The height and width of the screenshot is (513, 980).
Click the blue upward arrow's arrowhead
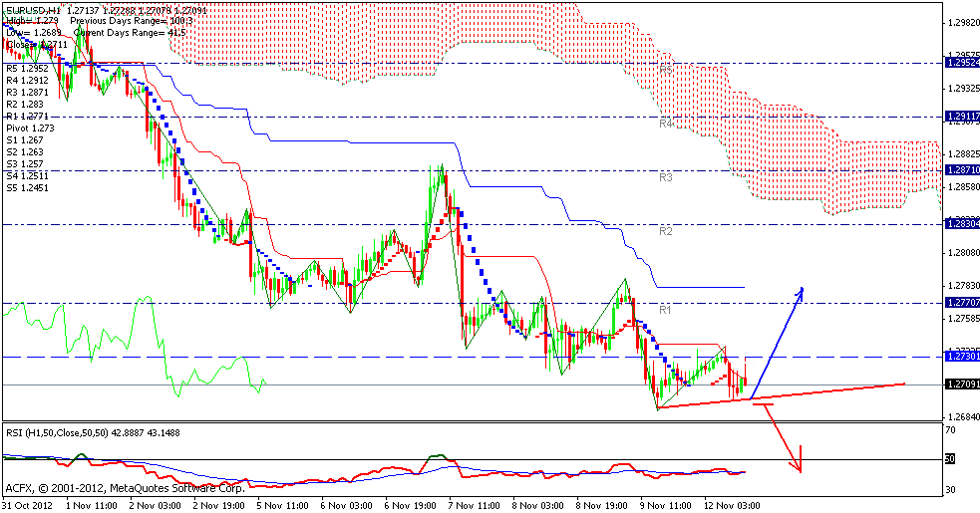(x=800, y=291)
